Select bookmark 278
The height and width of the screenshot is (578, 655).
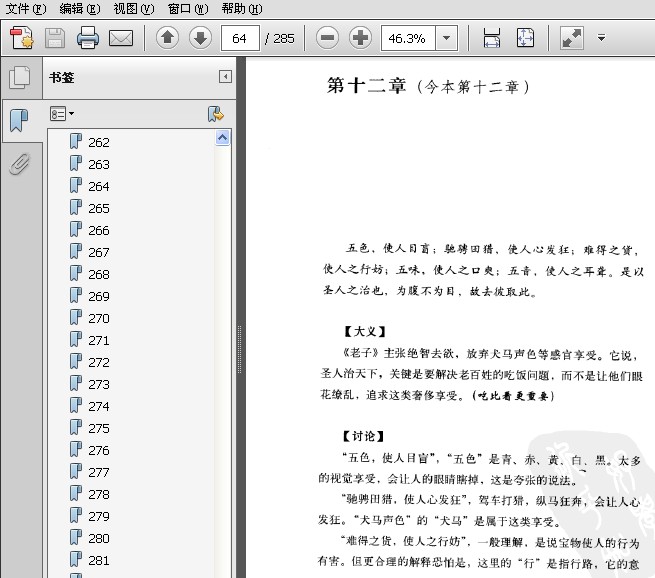click(99, 494)
